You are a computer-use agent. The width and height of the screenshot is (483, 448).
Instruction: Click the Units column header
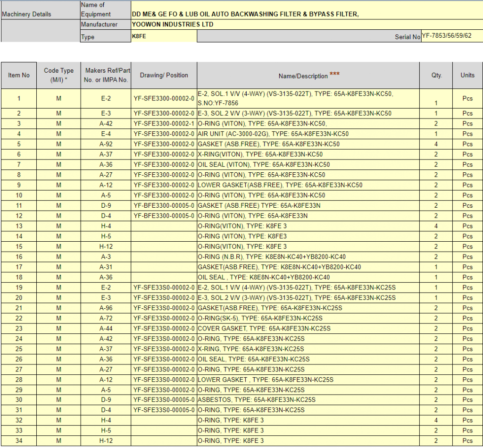tap(467, 76)
